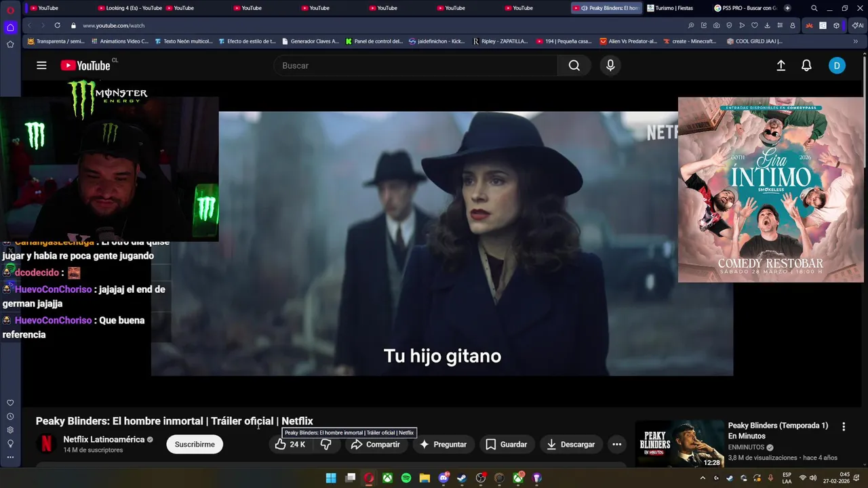Screen dimensions: 868x488
Task: Switch to the 'Turismo | Fiestas' tab
Action: pos(675,8)
